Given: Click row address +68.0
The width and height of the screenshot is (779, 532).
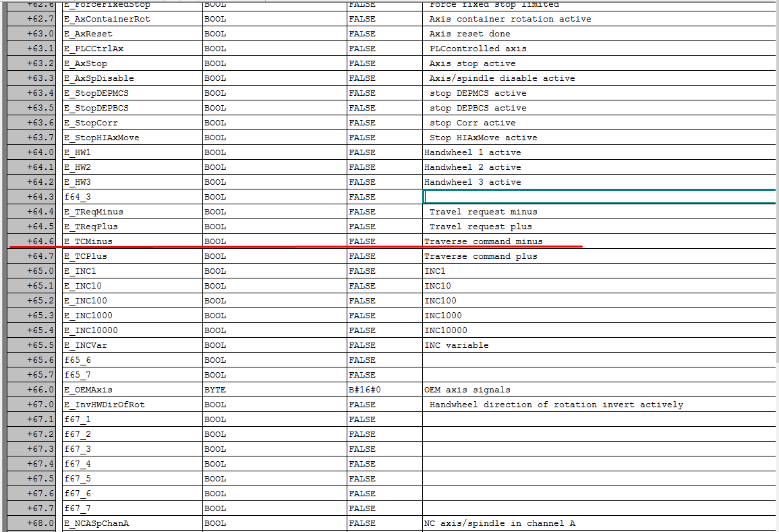Looking at the screenshot, I should [x=32, y=523].
